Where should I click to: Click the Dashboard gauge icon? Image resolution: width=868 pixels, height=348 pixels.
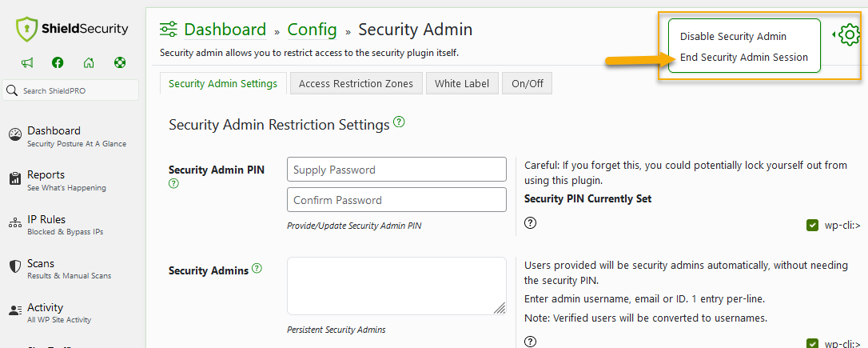click(14, 135)
